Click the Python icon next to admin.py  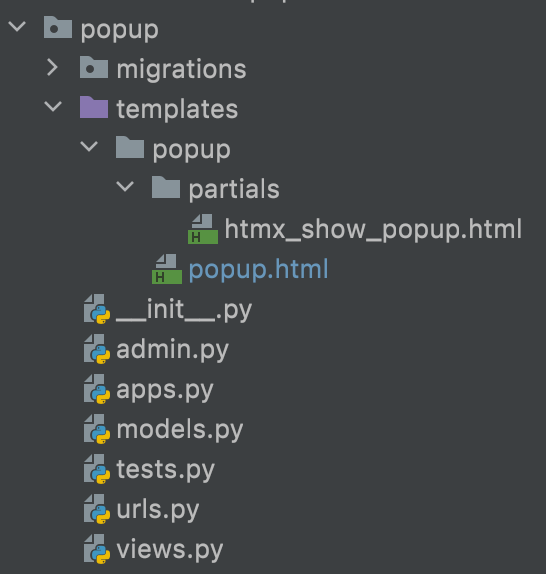tap(97, 349)
